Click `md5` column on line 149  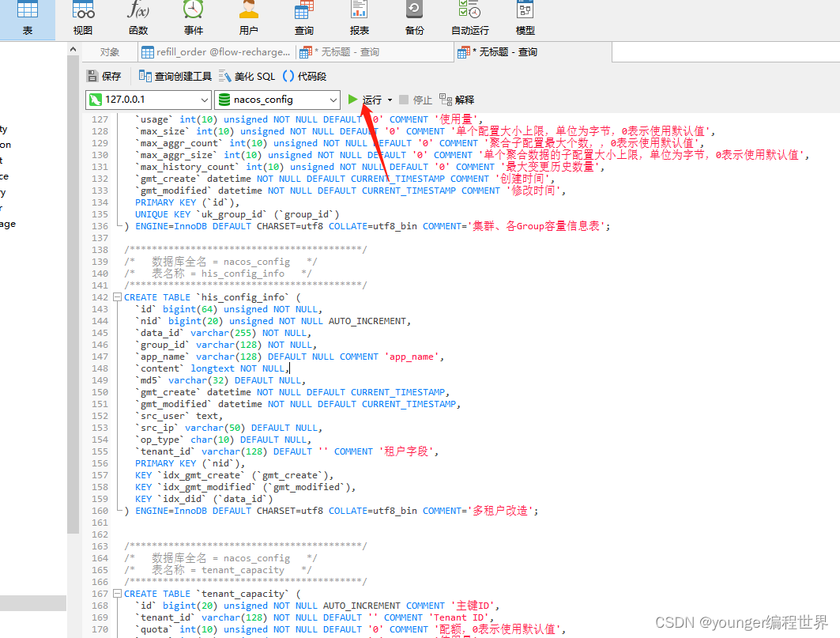pos(149,380)
